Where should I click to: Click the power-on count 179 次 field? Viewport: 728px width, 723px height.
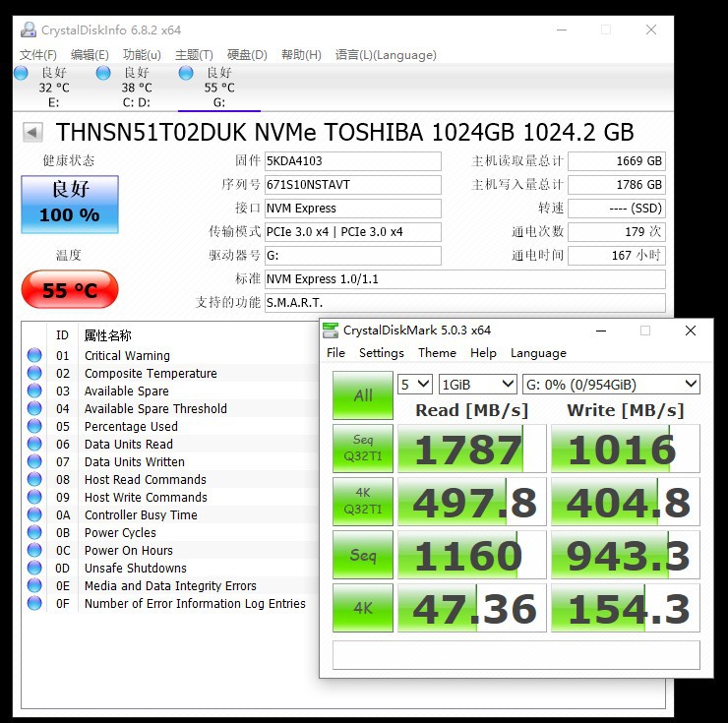pos(617,232)
